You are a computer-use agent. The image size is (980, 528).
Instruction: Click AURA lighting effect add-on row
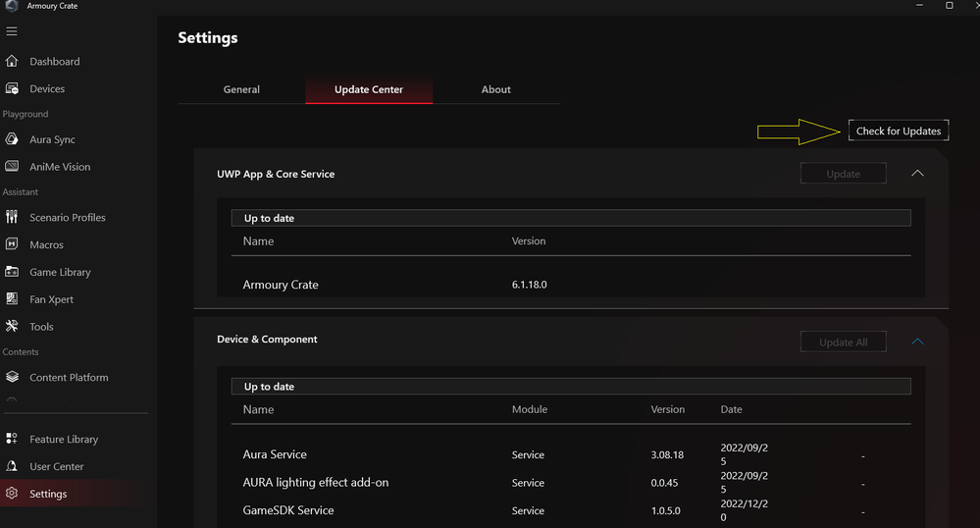tap(571, 482)
